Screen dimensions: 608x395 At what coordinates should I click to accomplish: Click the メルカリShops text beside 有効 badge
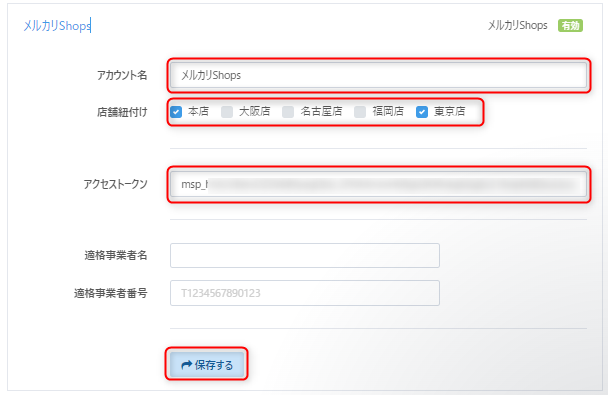[x=518, y=26]
